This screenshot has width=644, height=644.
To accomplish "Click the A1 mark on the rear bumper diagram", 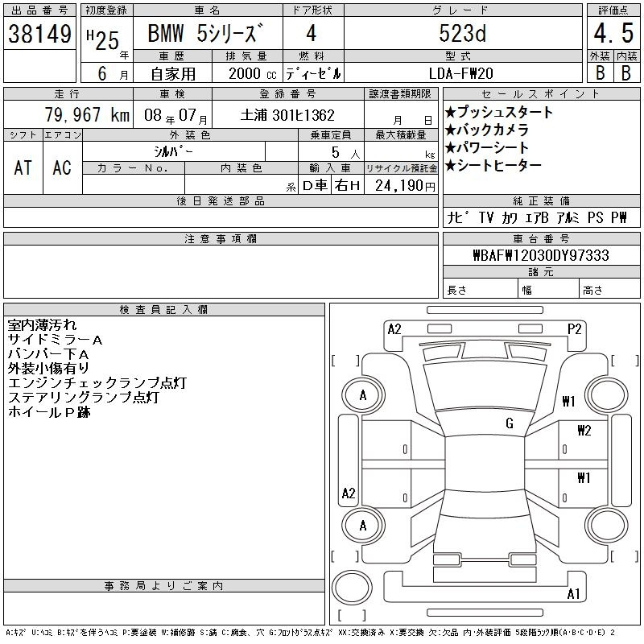I will (573, 594).
